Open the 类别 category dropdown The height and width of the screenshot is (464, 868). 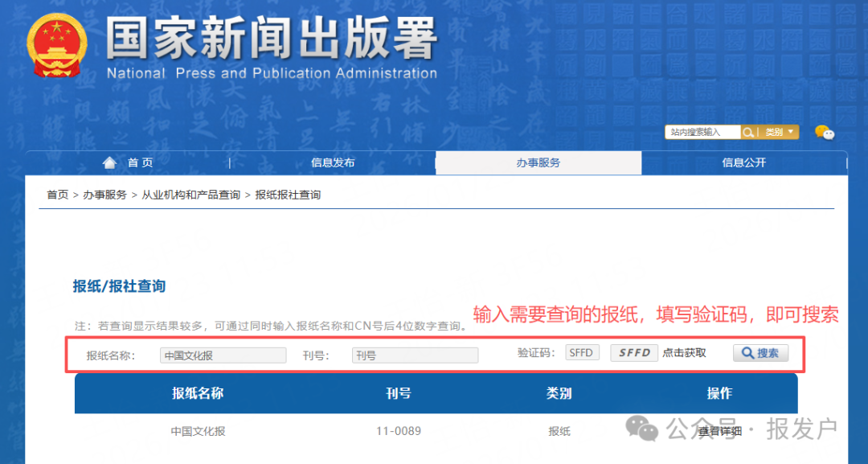[x=775, y=132]
